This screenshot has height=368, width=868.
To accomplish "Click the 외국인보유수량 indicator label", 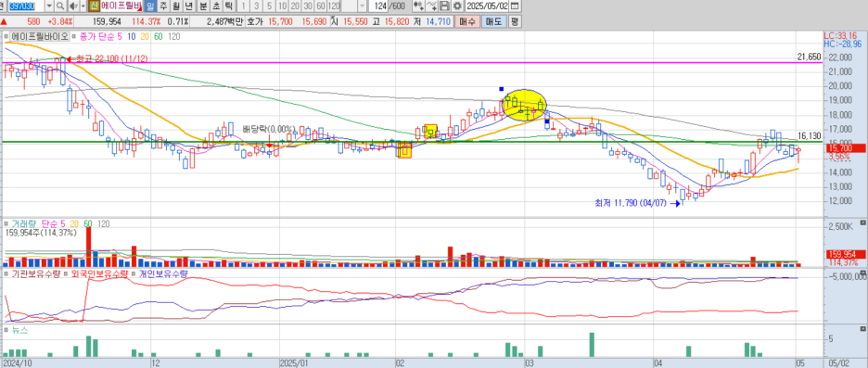I will pos(99,273).
